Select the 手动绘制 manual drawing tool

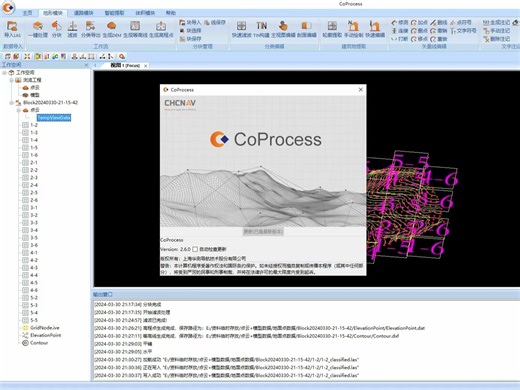pos(353,29)
